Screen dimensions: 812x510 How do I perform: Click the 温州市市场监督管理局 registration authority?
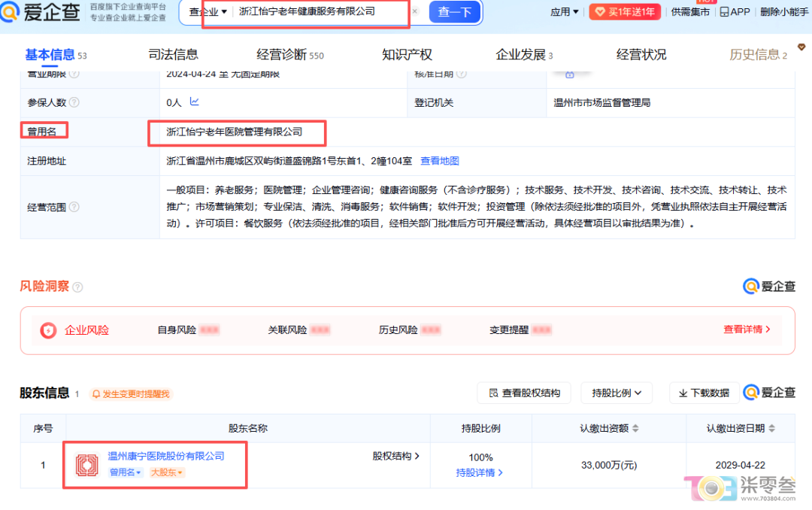point(601,102)
